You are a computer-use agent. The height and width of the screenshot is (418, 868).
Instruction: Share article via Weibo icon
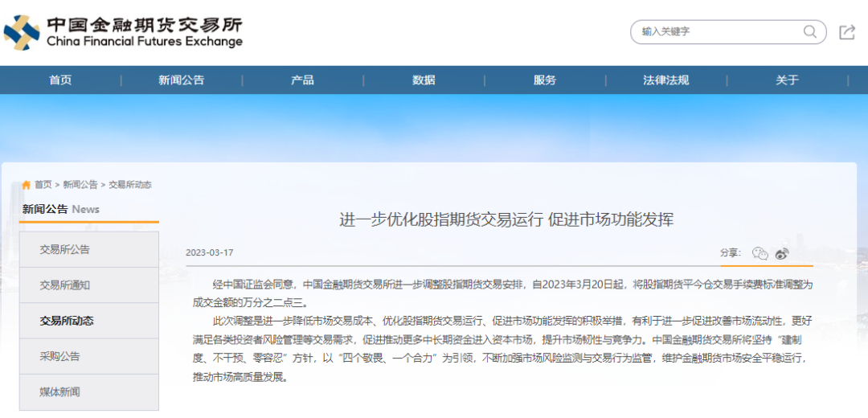pyautogui.click(x=782, y=253)
